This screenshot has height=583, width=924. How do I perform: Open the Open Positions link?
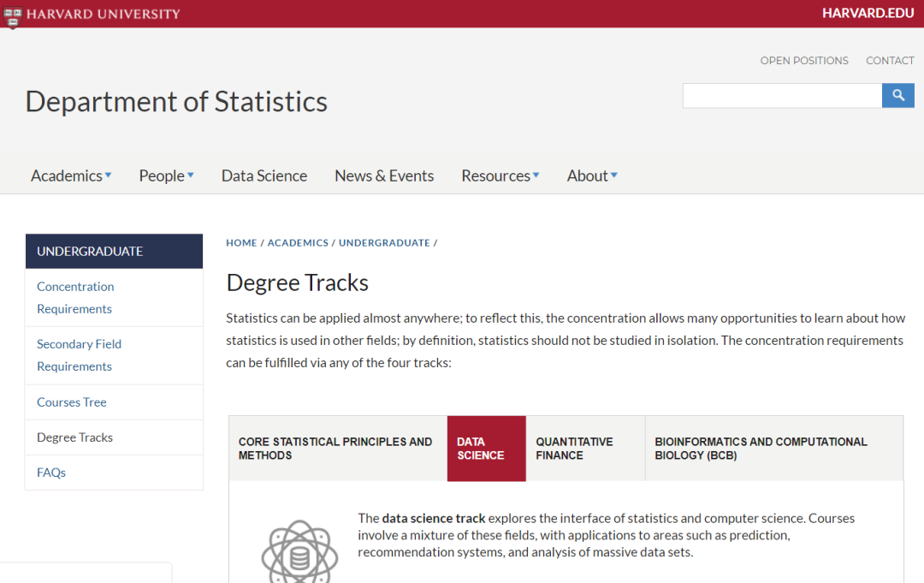pos(804,61)
